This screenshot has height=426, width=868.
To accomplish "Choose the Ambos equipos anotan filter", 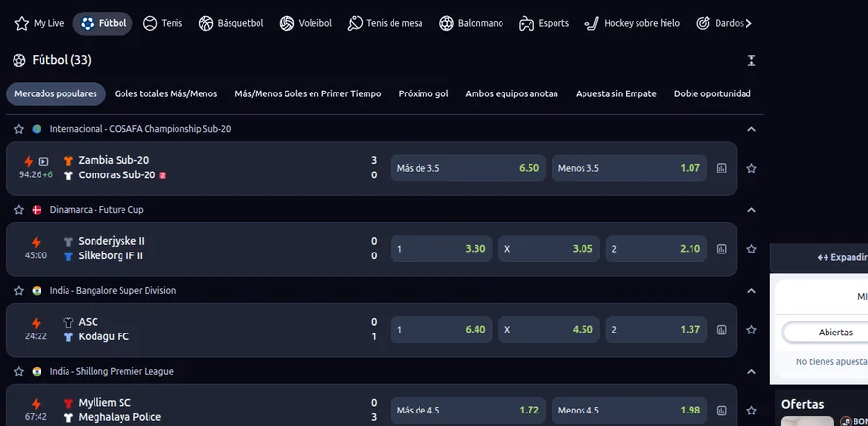I will [x=511, y=94].
